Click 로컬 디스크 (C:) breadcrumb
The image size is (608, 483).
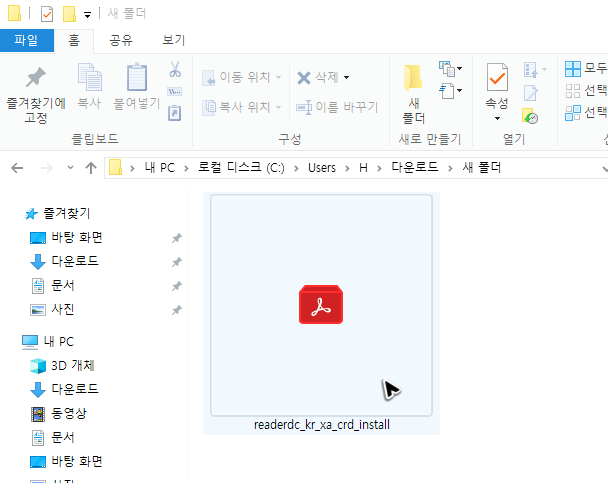[x=241, y=168]
